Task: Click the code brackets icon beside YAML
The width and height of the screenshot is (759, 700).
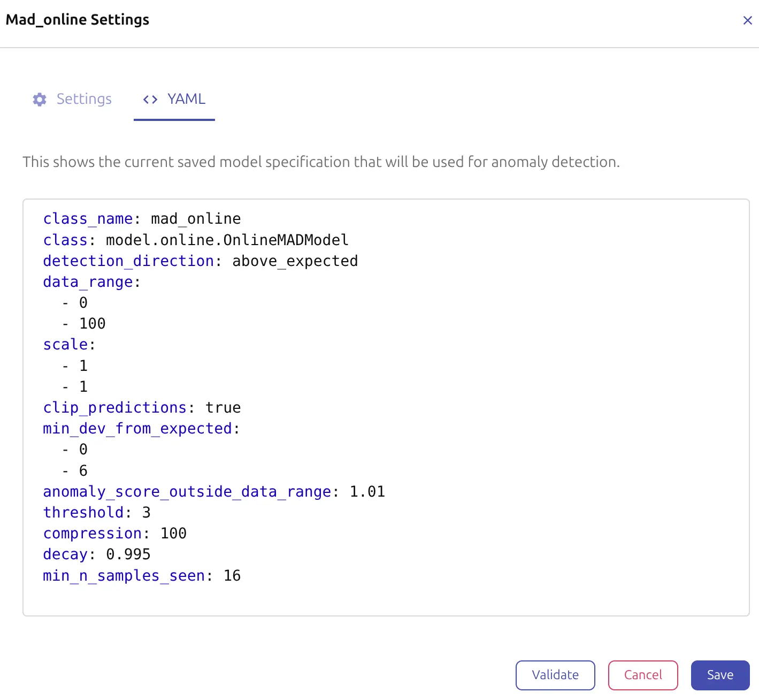Action: [x=150, y=100]
